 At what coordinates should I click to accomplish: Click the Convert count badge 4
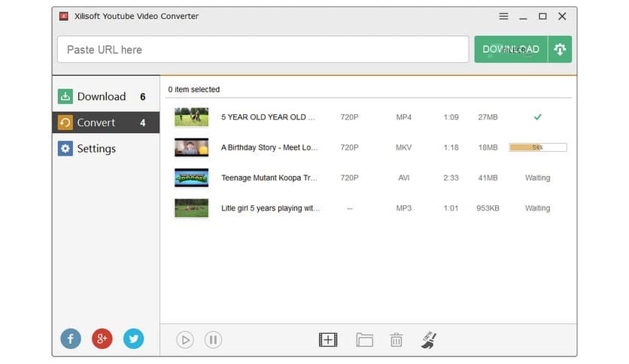point(143,123)
